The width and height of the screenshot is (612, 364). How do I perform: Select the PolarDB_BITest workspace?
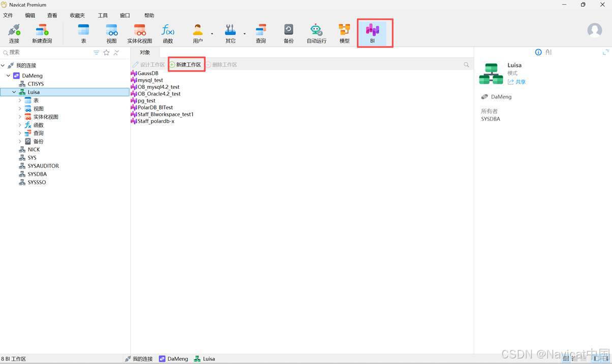152,108
